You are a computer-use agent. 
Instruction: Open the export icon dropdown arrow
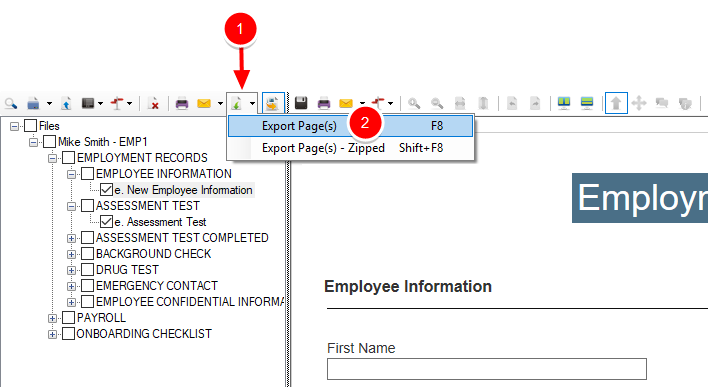click(252, 104)
